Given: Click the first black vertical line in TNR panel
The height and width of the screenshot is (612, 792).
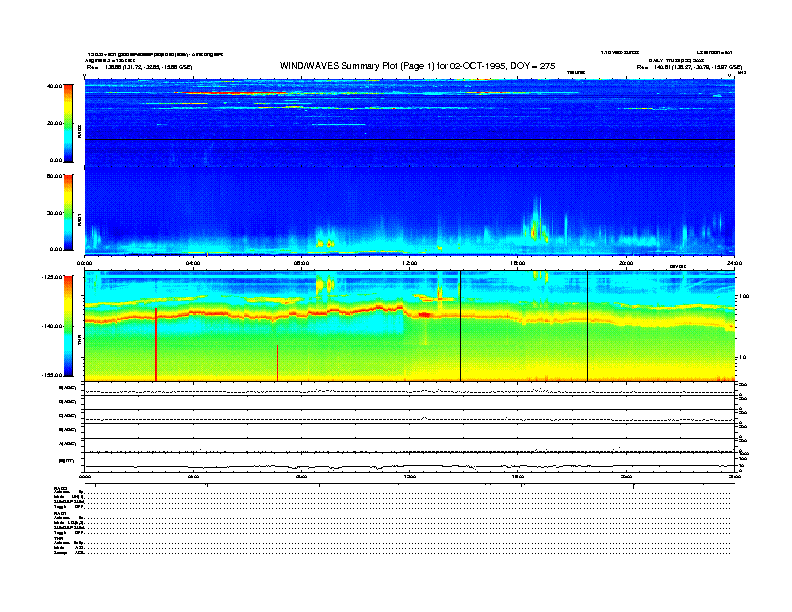Looking at the screenshot, I should coord(460,326).
